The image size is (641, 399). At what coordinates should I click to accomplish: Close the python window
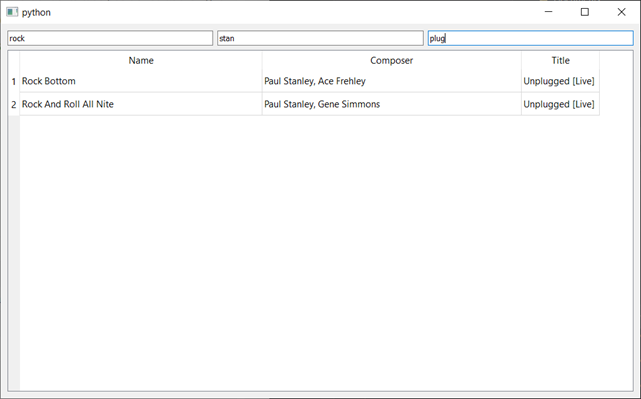coord(621,12)
